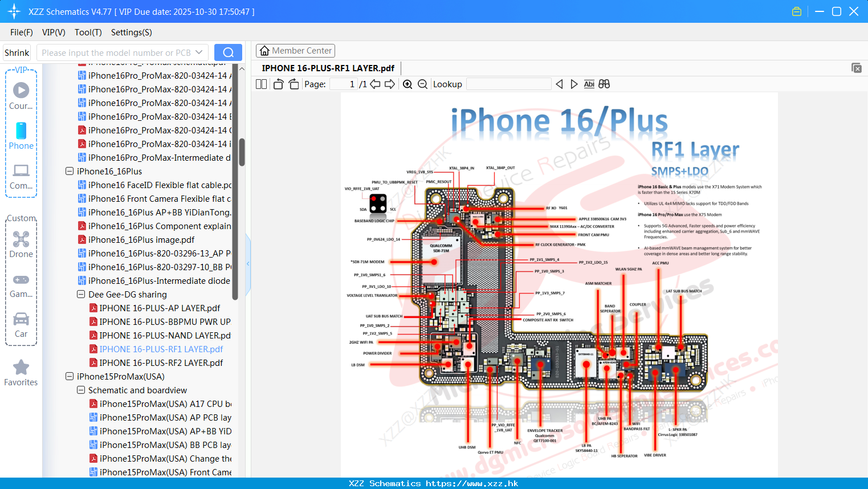Image resolution: width=868 pixels, height=489 pixels.
Task: Click the file tree vertical scrollbar
Action: pos(242,152)
